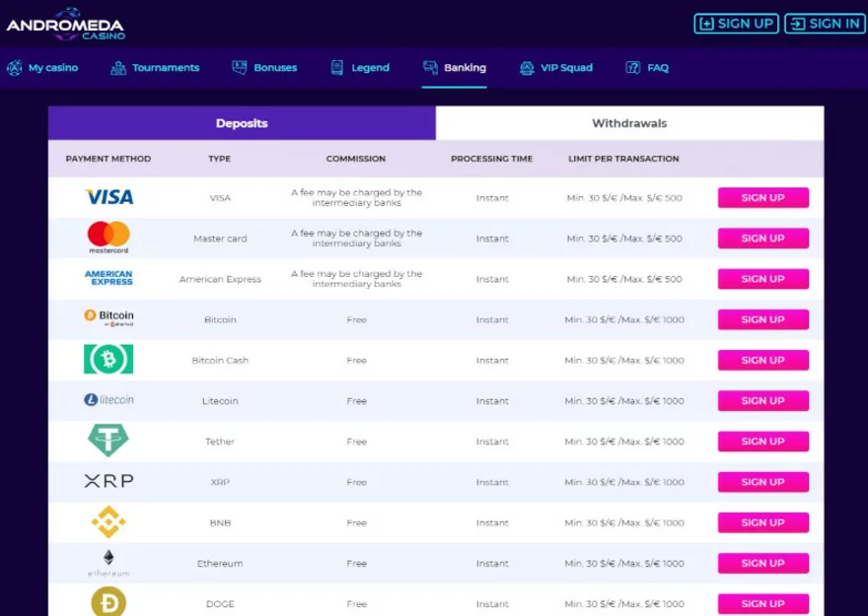This screenshot has height=616, width=868.
Task: Click the XRP logo
Action: point(108,481)
